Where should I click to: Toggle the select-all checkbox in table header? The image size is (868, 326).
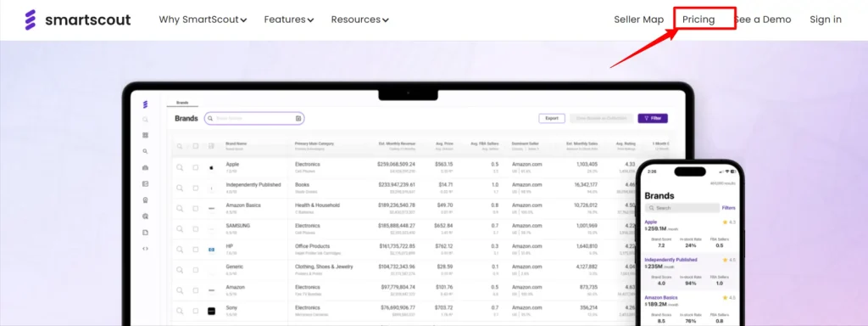point(196,146)
